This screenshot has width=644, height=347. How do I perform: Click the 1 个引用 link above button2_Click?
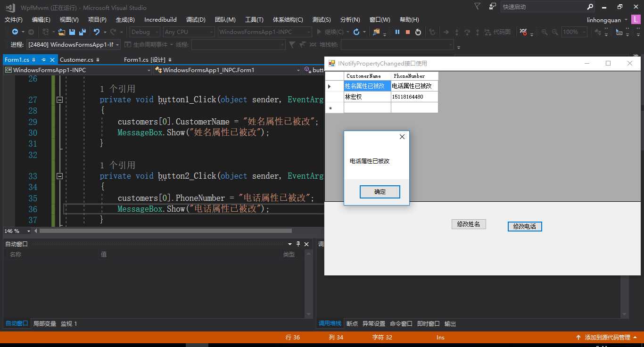[x=117, y=165]
